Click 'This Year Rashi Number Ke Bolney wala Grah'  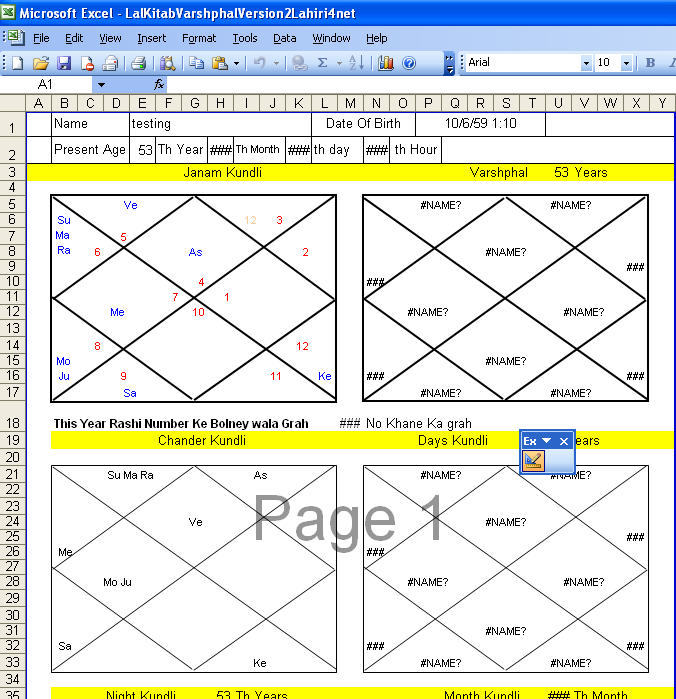[181, 424]
